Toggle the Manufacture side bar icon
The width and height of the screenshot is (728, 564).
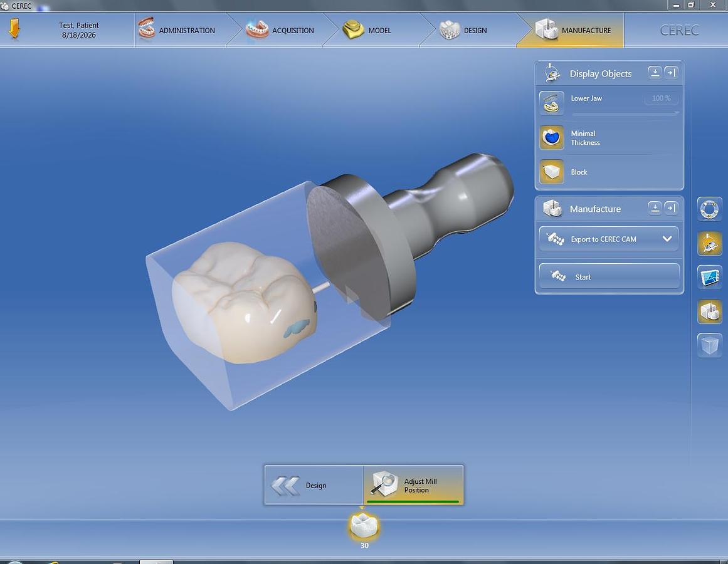pos(709,311)
